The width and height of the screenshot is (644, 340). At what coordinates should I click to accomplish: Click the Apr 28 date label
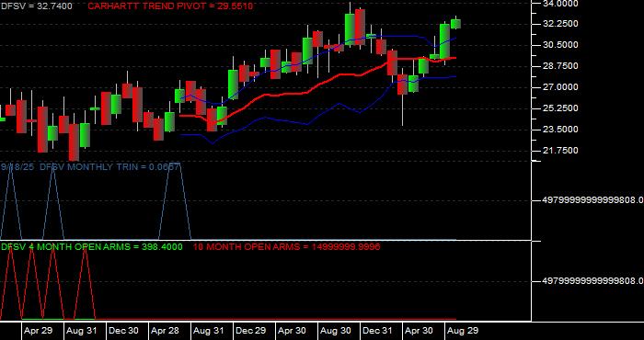click(x=166, y=331)
